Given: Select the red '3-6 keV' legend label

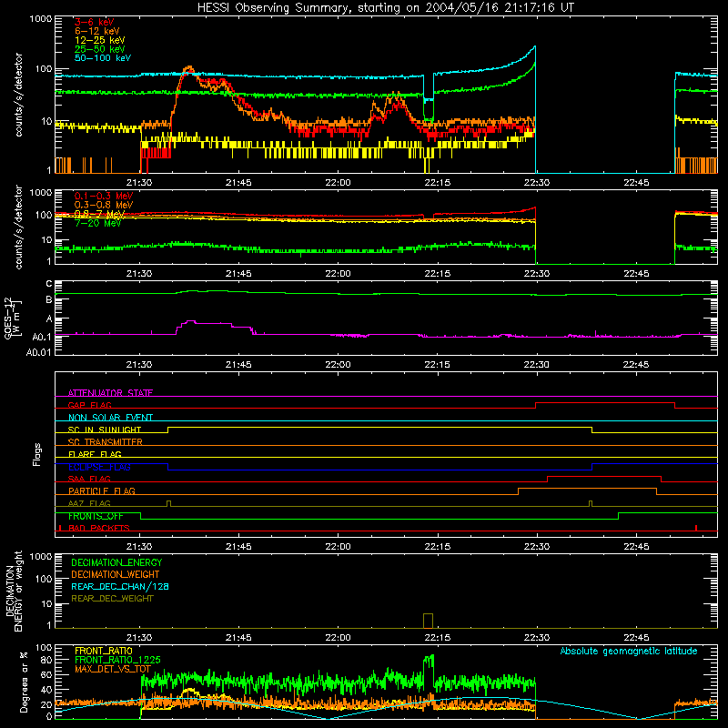Looking at the screenshot, I should click(x=94, y=22).
